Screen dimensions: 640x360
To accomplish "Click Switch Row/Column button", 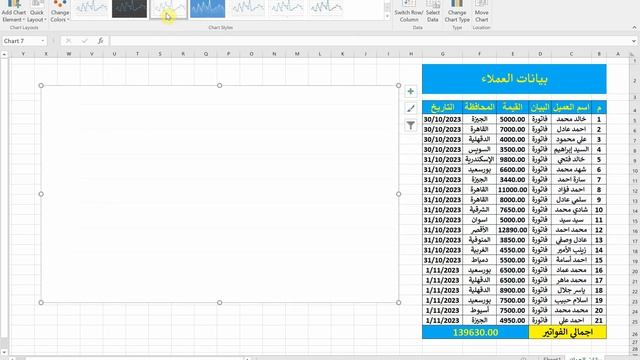I will tap(409, 11).
